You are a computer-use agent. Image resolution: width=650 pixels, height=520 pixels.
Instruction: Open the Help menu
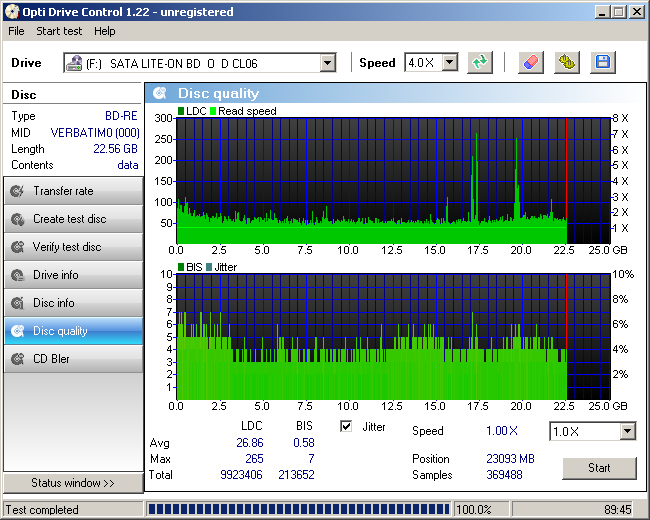pyautogui.click(x=104, y=31)
